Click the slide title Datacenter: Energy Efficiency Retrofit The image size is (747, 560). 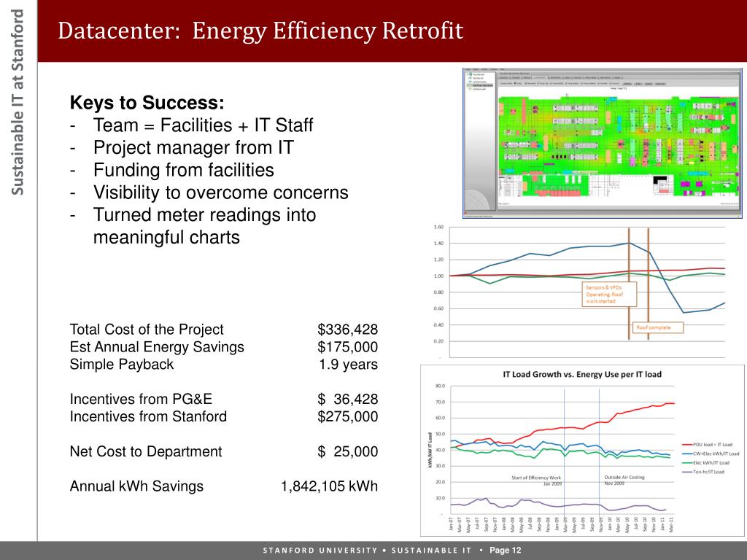coord(260,31)
